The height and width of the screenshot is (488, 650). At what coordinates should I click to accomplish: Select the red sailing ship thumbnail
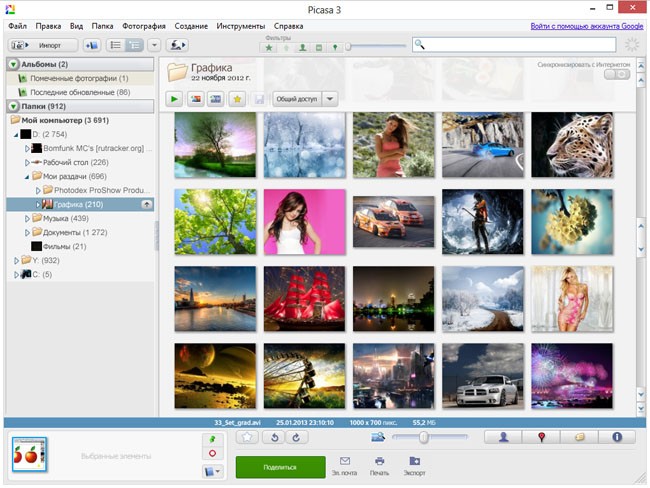[x=304, y=299]
